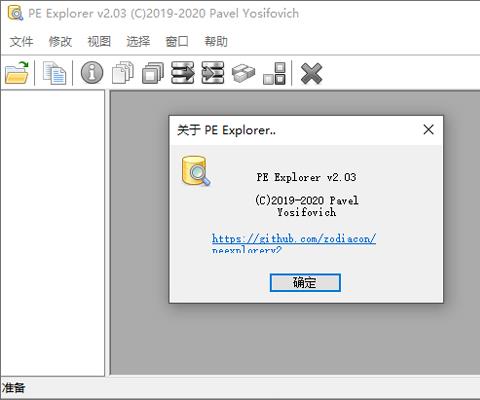480x400 pixels.
Task: Click the Open file folder icon
Action: pyautogui.click(x=17, y=73)
